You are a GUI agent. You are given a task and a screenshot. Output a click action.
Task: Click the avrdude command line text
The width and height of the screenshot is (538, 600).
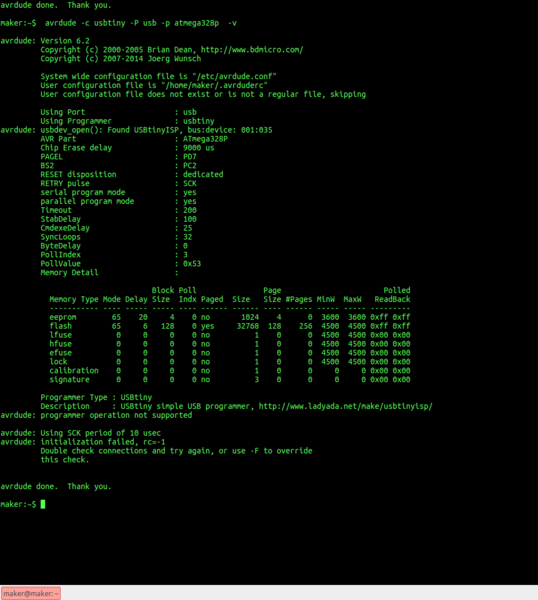click(141, 23)
